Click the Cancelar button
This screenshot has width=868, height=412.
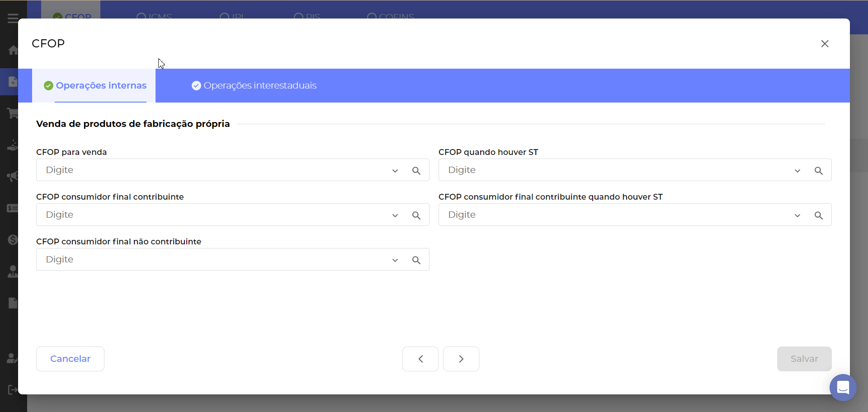[70, 359]
